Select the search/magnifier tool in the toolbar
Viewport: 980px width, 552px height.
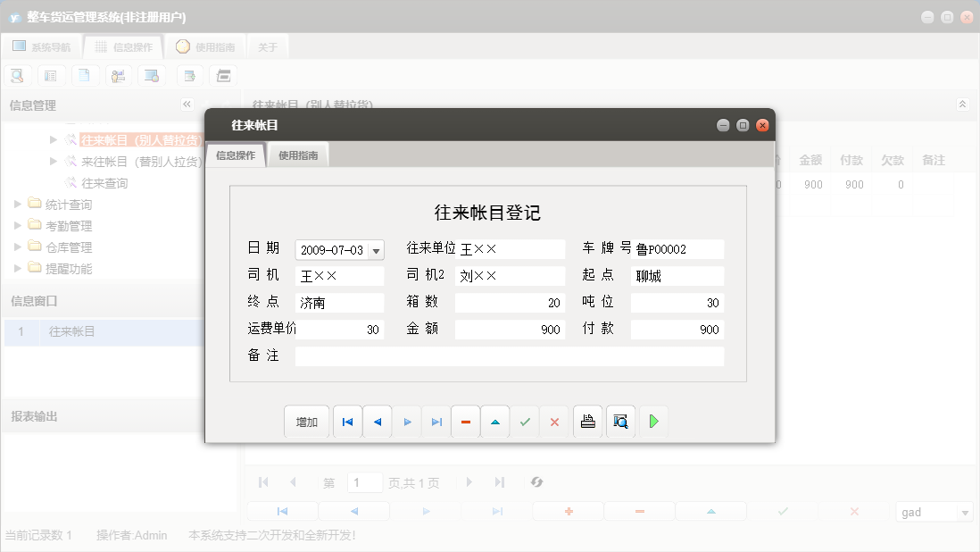[17, 75]
